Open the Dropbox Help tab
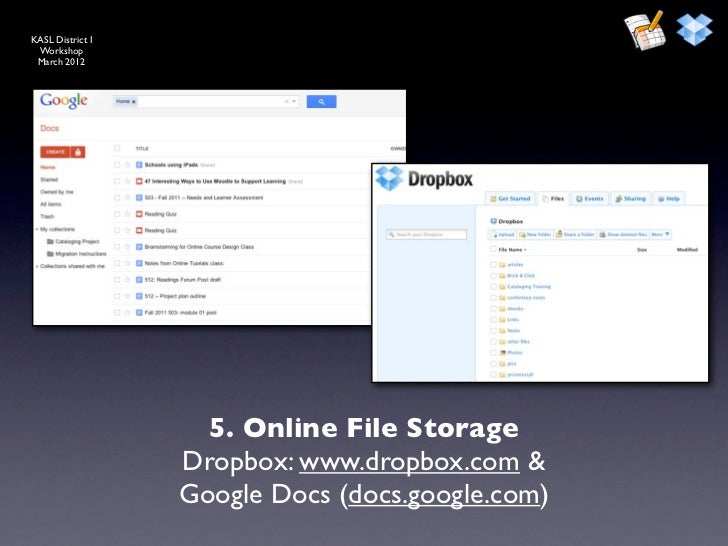 [669, 199]
